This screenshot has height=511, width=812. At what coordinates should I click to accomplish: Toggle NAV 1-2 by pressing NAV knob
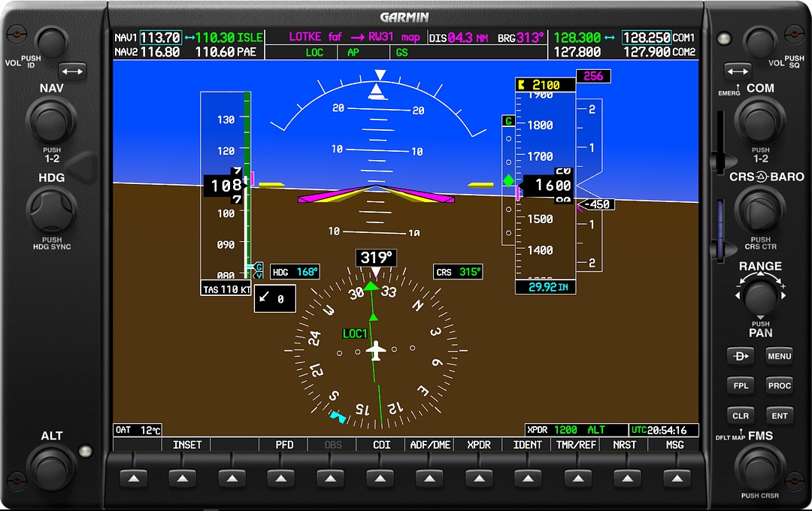pyautogui.click(x=51, y=120)
